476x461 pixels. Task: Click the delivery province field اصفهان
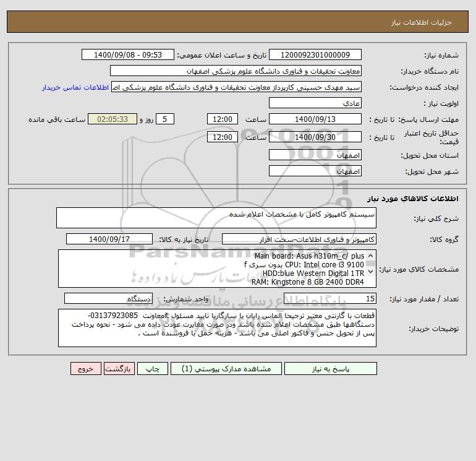point(315,155)
